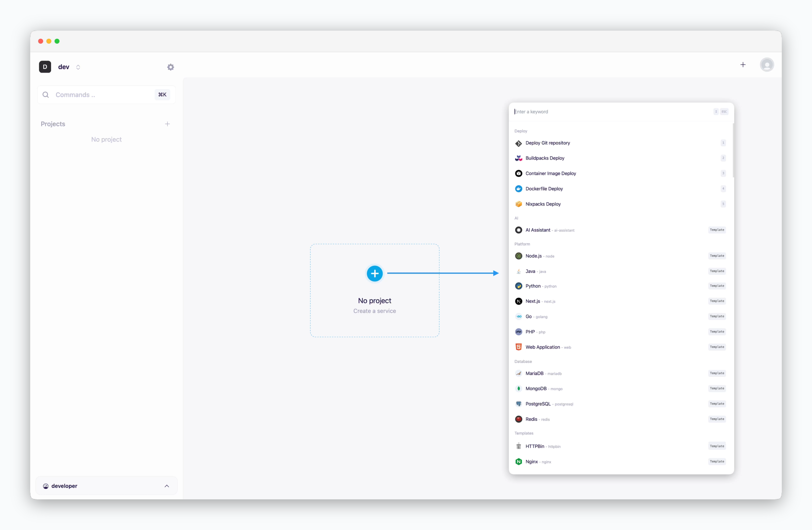The image size is (812, 530).
Task: Click the D workspace logo badge
Action: 45,67
